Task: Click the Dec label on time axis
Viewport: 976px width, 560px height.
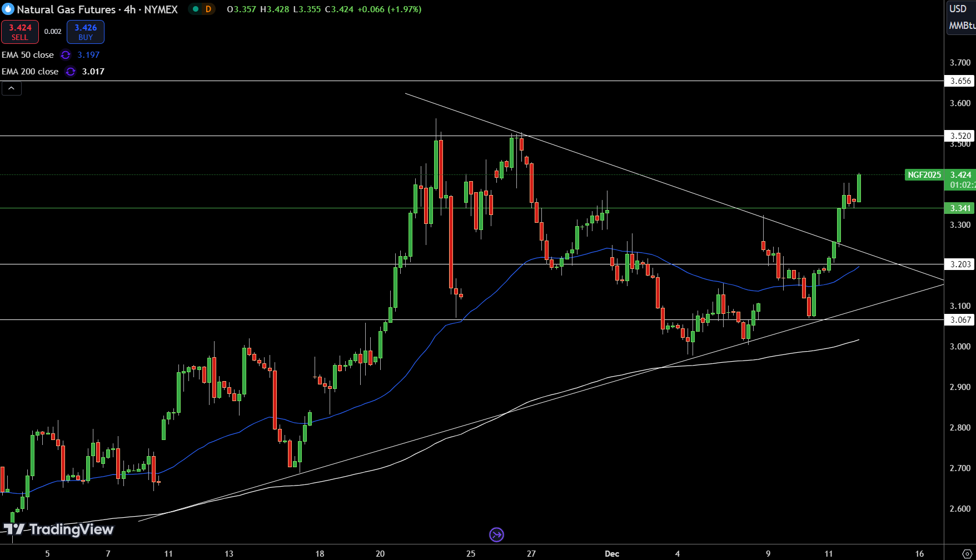Action: pyautogui.click(x=612, y=553)
